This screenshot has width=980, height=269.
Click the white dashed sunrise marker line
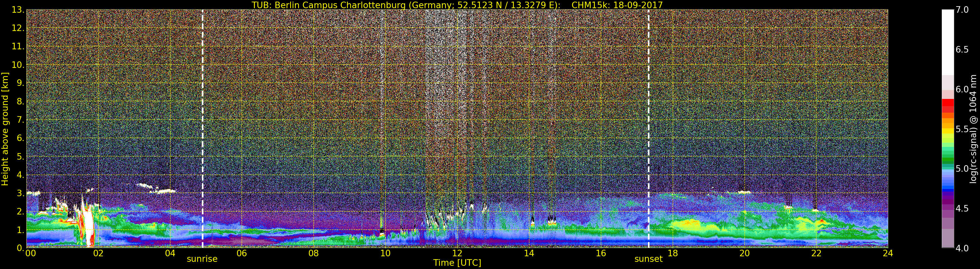202,129
